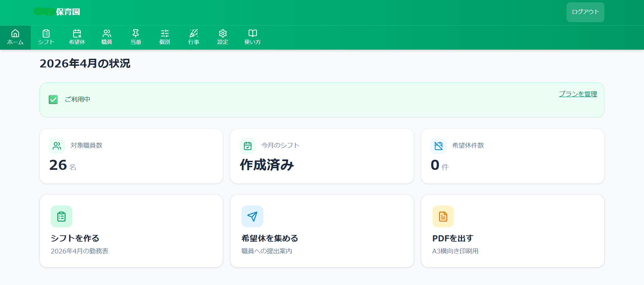Click the 保育園 site title
This screenshot has width=644, height=285.
pyautogui.click(x=68, y=12)
